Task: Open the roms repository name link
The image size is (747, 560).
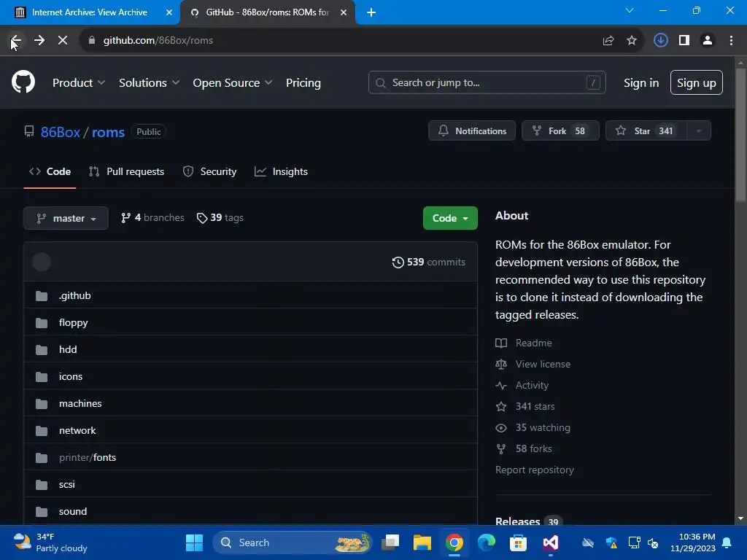Action: tap(108, 133)
